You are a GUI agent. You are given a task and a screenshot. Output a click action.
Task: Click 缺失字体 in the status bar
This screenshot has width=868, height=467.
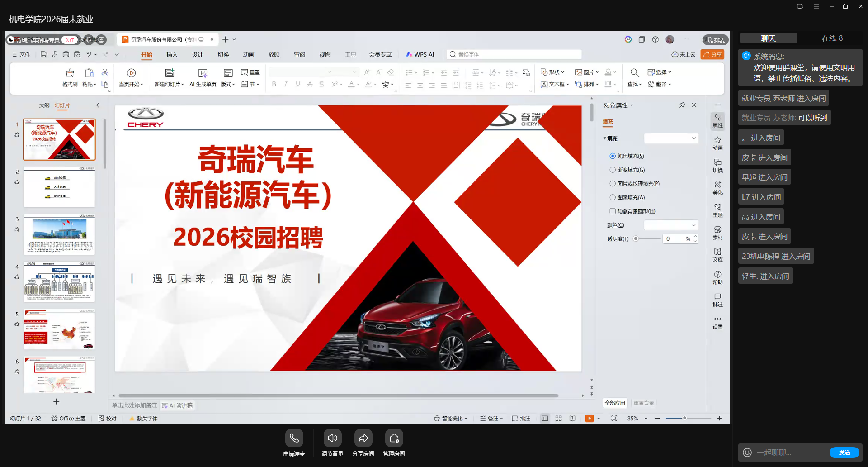click(x=143, y=419)
